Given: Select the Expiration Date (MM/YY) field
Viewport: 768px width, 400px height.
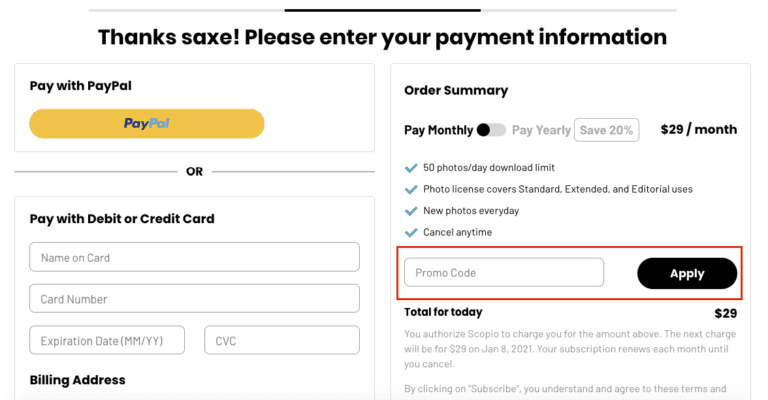Looking at the screenshot, I should [108, 341].
